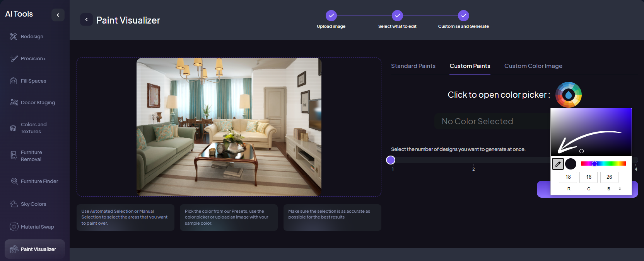
Task: Toggle RGB color format arrows
Action: pos(620,189)
